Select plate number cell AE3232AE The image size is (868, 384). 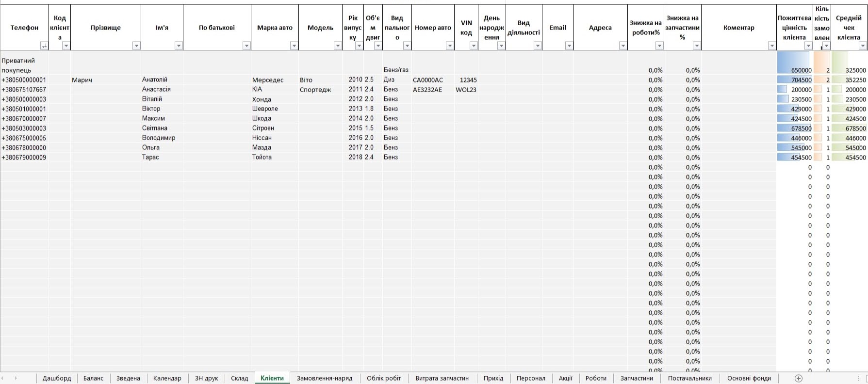433,90
